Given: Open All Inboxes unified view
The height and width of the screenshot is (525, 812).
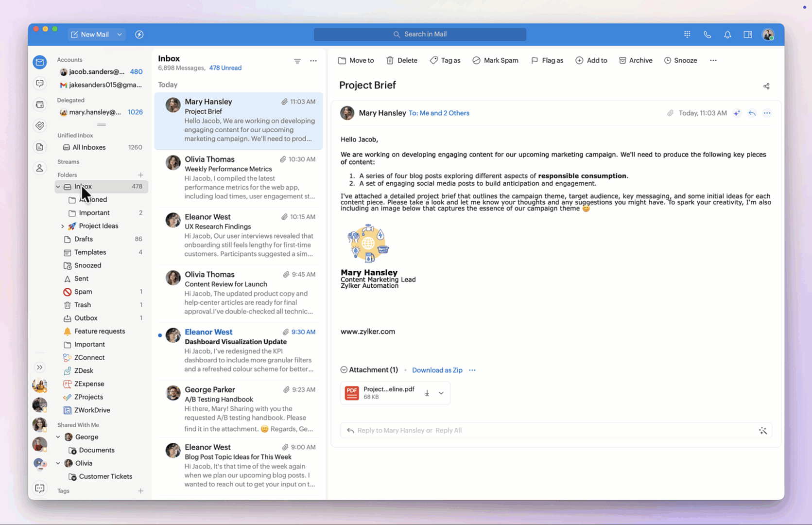Looking at the screenshot, I should tap(102, 147).
